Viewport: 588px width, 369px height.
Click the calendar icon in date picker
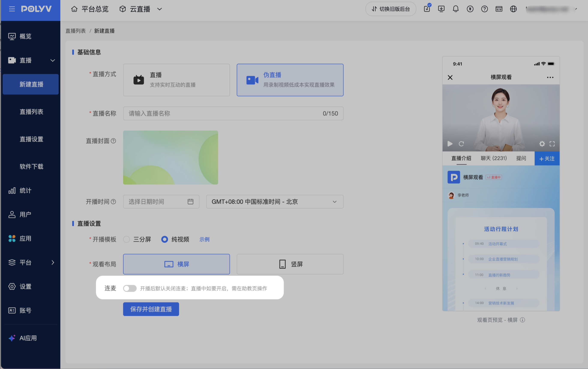[x=190, y=202]
